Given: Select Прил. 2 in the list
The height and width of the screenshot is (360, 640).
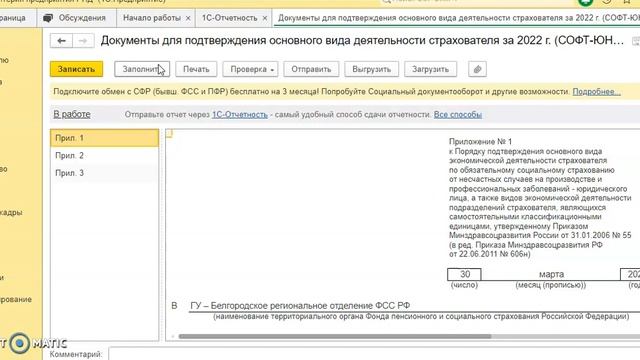Looking at the screenshot, I should (x=104, y=156).
